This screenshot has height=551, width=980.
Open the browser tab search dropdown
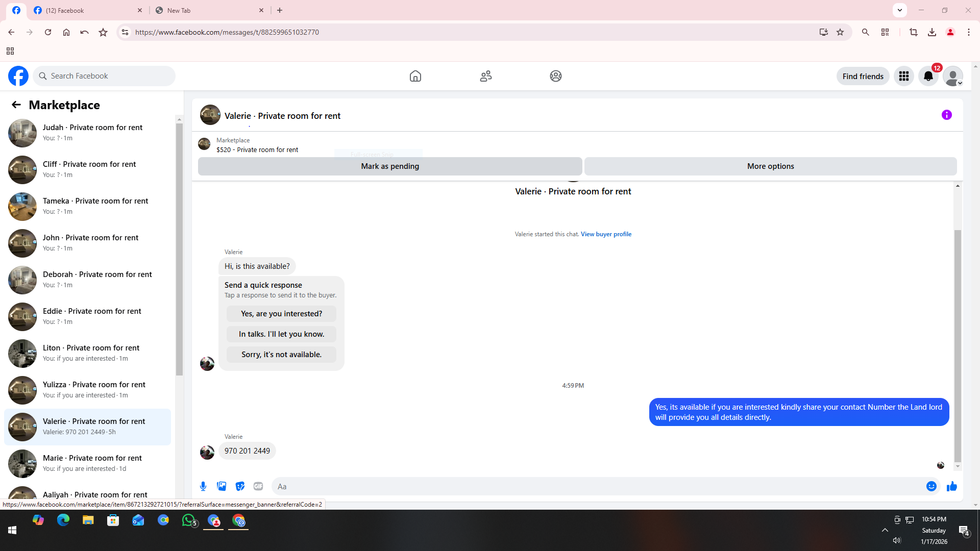point(899,10)
